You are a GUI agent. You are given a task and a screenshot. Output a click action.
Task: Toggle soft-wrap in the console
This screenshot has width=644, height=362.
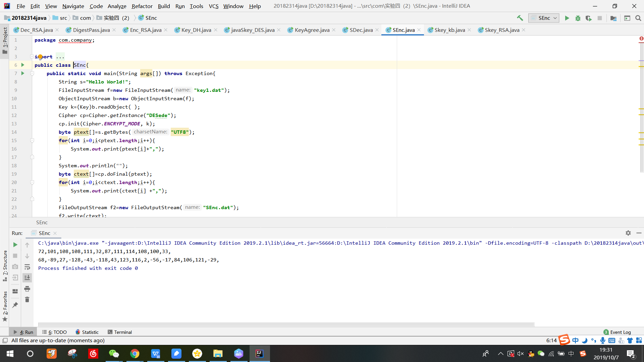tap(27, 267)
